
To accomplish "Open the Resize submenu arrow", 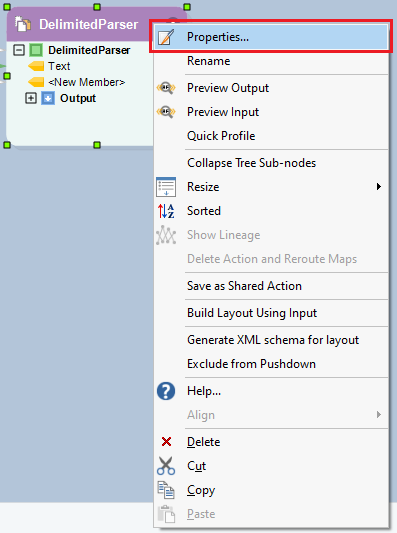I will click(x=379, y=187).
